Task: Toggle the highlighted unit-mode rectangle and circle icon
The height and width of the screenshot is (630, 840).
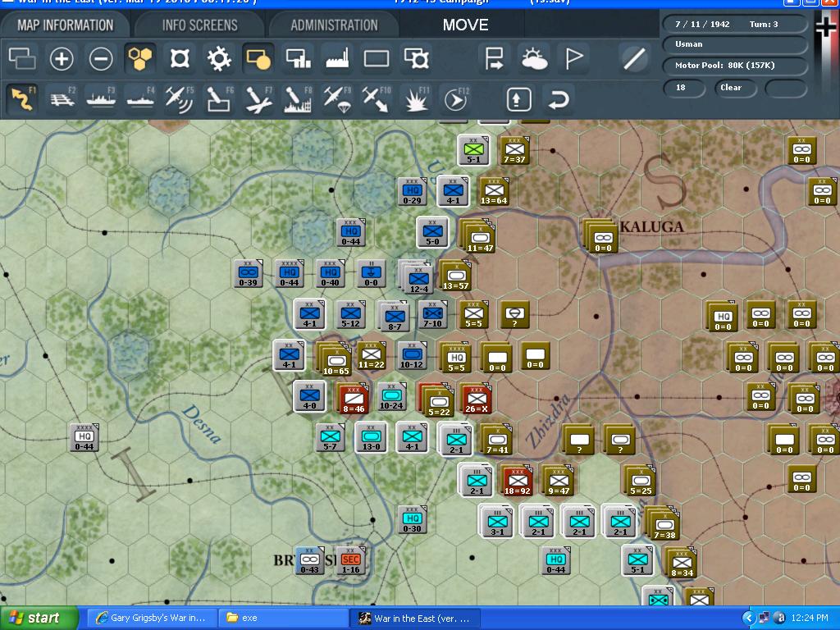Action: tap(258, 58)
